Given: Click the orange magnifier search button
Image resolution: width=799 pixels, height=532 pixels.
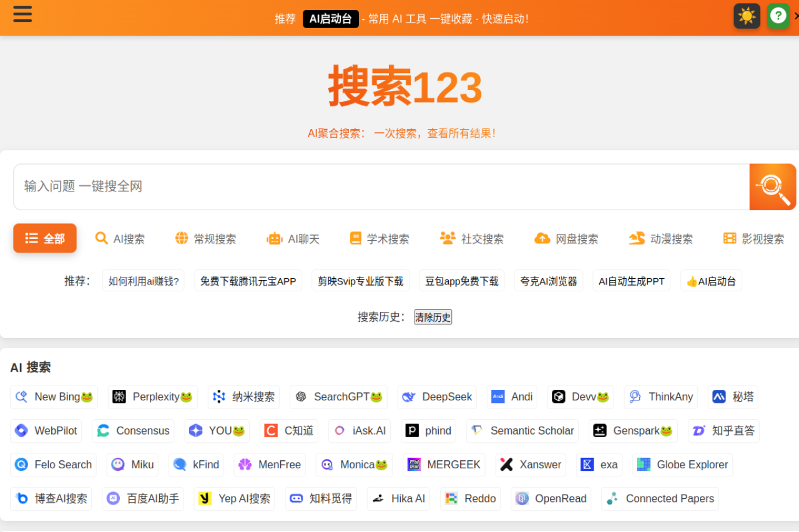Looking at the screenshot, I should click(x=773, y=187).
